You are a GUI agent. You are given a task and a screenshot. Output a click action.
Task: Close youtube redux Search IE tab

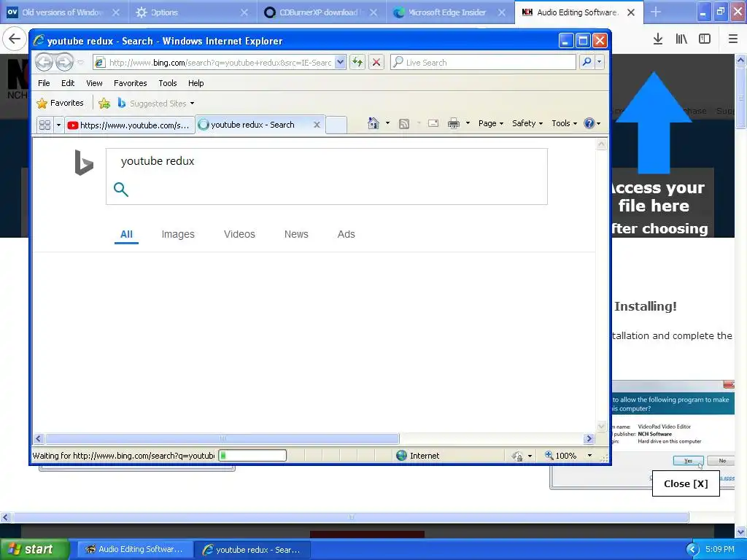(317, 125)
